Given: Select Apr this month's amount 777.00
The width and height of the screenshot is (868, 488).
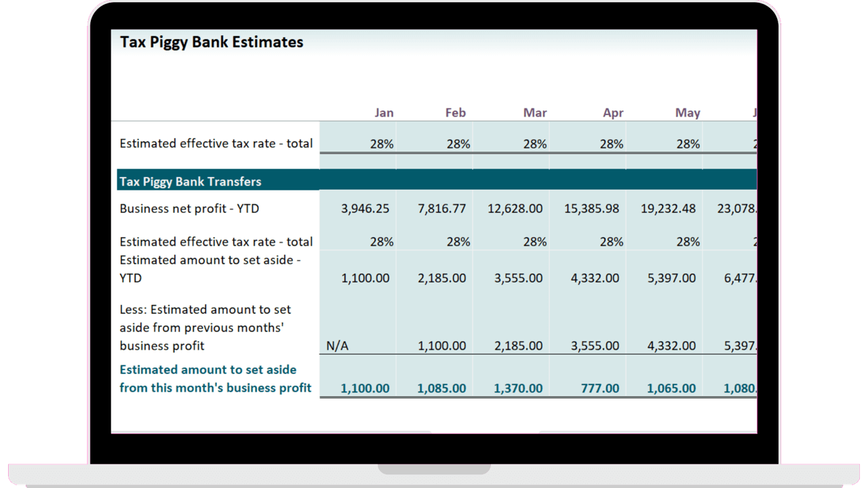Looking at the screenshot, I should pos(600,388).
